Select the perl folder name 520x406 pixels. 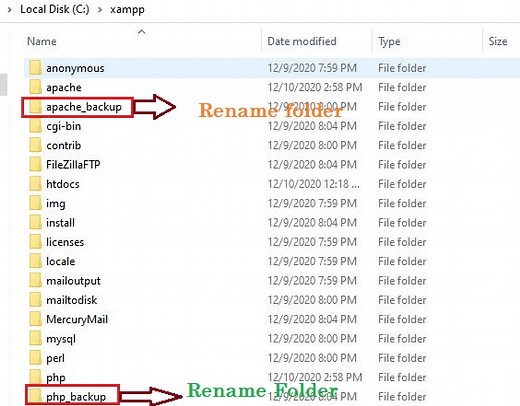tap(55, 358)
